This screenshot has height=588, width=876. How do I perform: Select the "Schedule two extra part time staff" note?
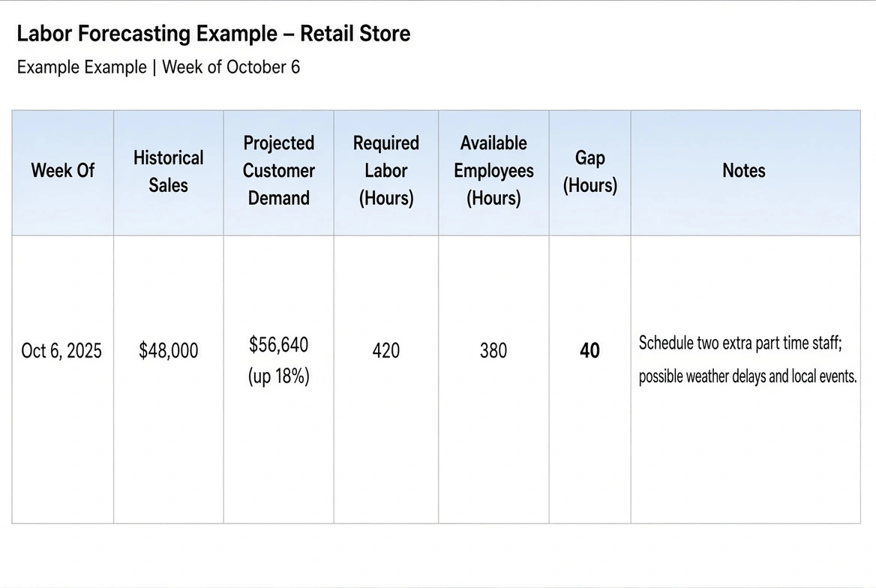click(x=739, y=343)
